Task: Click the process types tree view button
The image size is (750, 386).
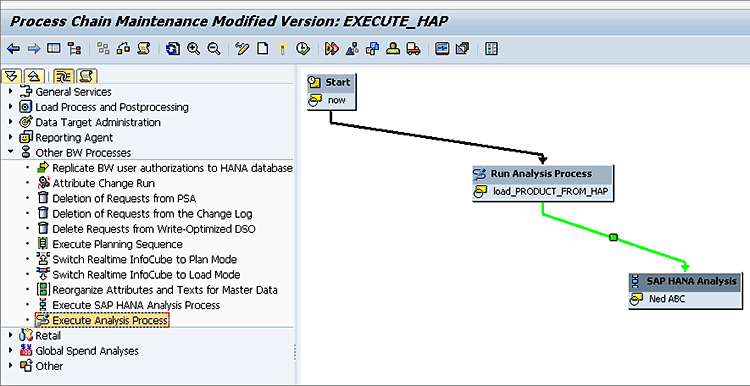Action: click(x=64, y=76)
